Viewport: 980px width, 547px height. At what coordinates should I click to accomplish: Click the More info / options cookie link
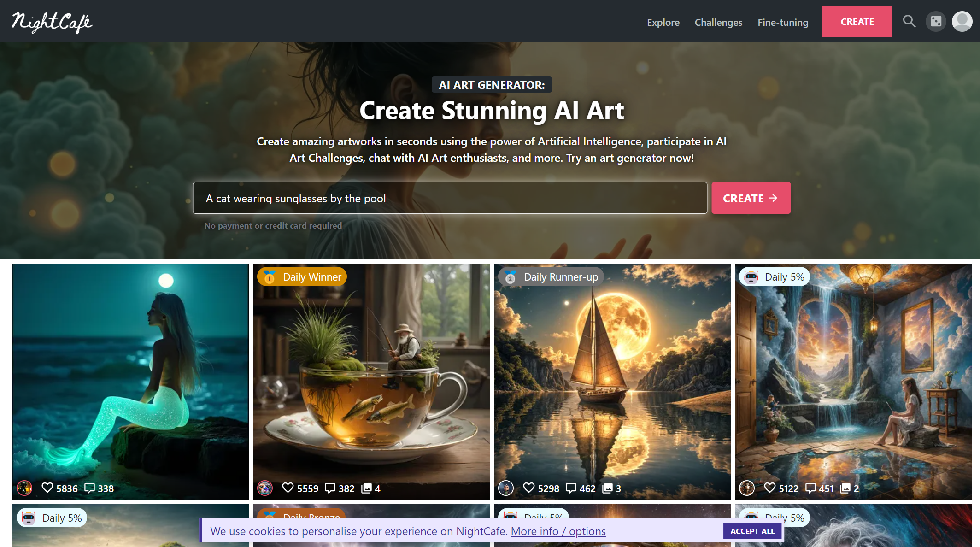click(x=558, y=531)
